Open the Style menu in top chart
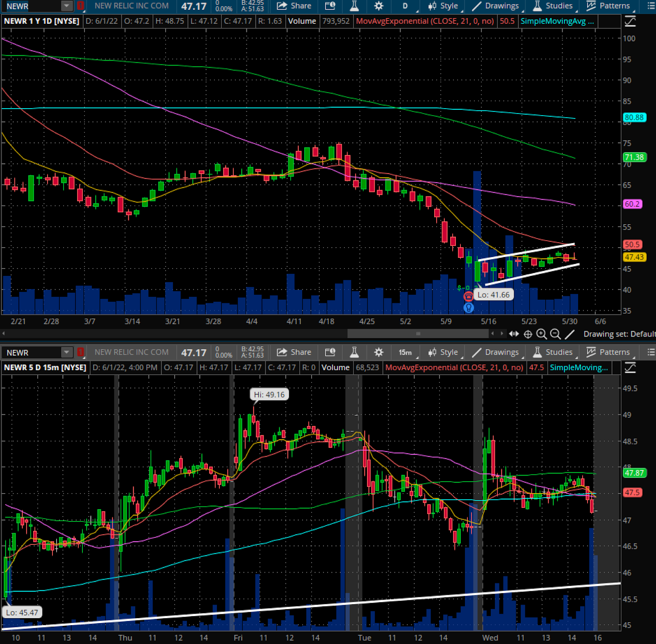 click(443, 6)
